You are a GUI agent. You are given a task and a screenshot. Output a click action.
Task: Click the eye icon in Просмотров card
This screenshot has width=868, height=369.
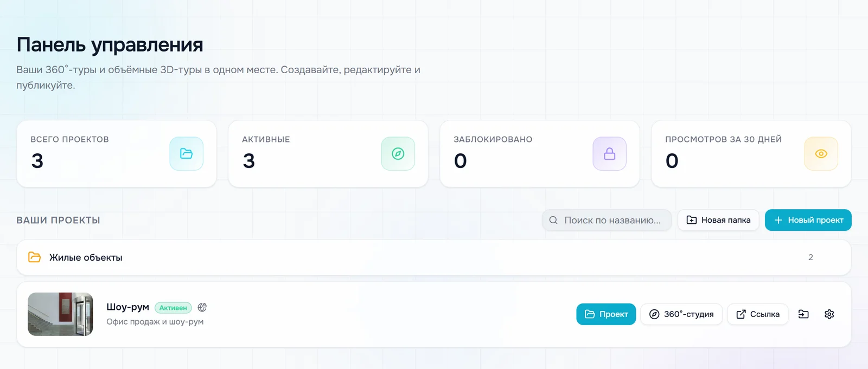tap(821, 154)
